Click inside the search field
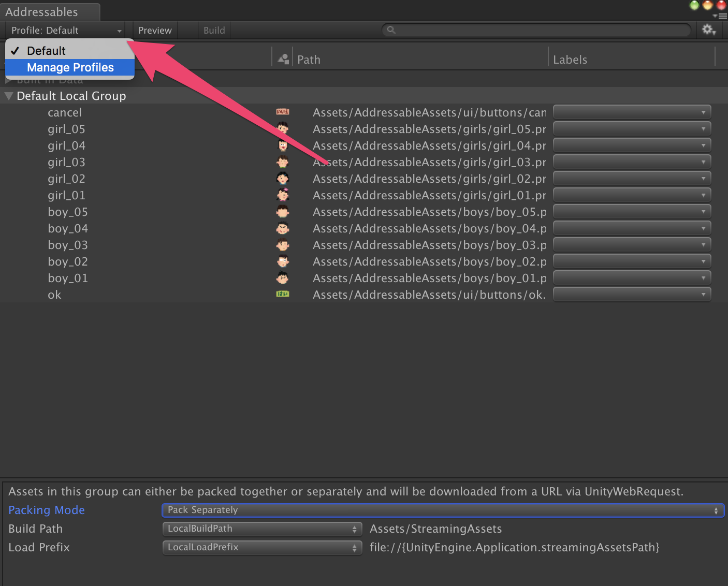 click(x=518, y=30)
